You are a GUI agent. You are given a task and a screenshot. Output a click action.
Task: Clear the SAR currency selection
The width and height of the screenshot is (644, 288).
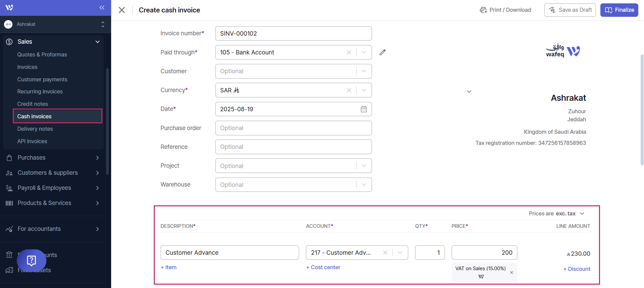pyautogui.click(x=349, y=90)
